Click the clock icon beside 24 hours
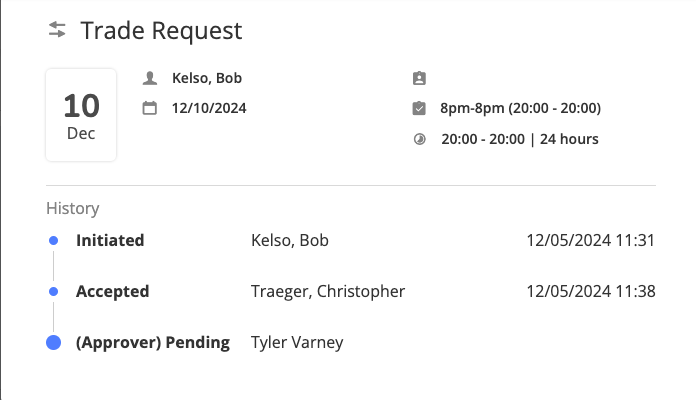Screen dimensions: 696x400 click(x=419, y=139)
